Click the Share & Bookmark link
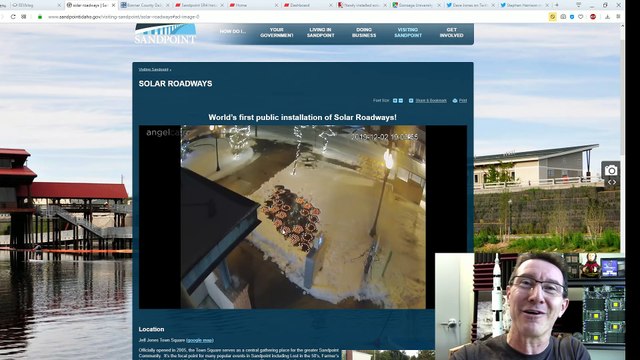The height and width of the screenshot is (360, 640). (x=431, y=100)
